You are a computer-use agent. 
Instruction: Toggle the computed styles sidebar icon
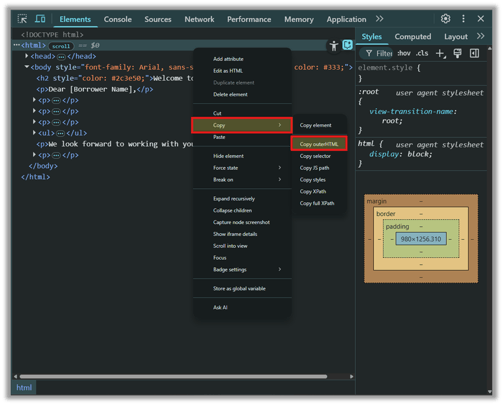point(474,53)
